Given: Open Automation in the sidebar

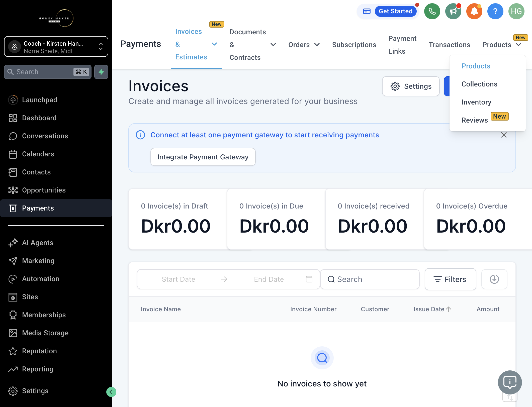Looking at the screenshot, I should pos(56,279).
